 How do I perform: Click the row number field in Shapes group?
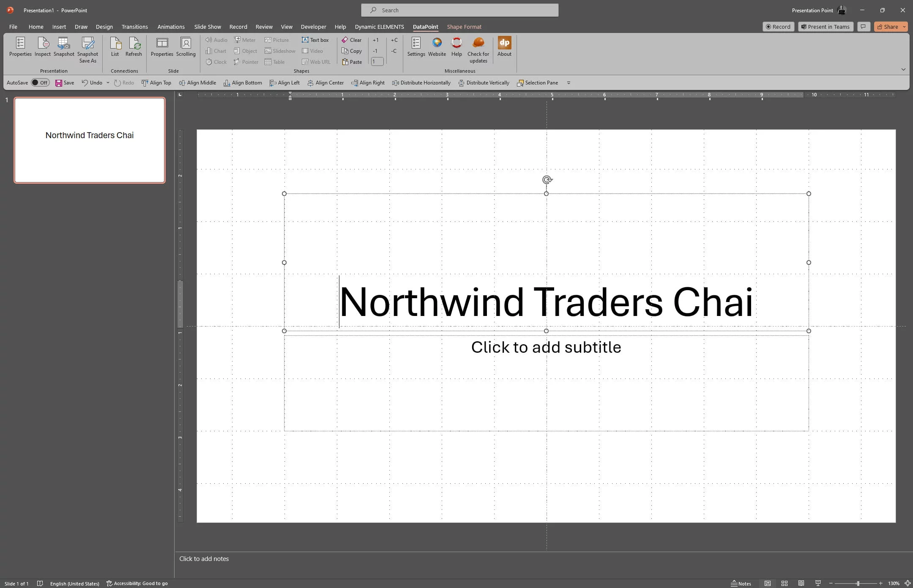(377, 62)
